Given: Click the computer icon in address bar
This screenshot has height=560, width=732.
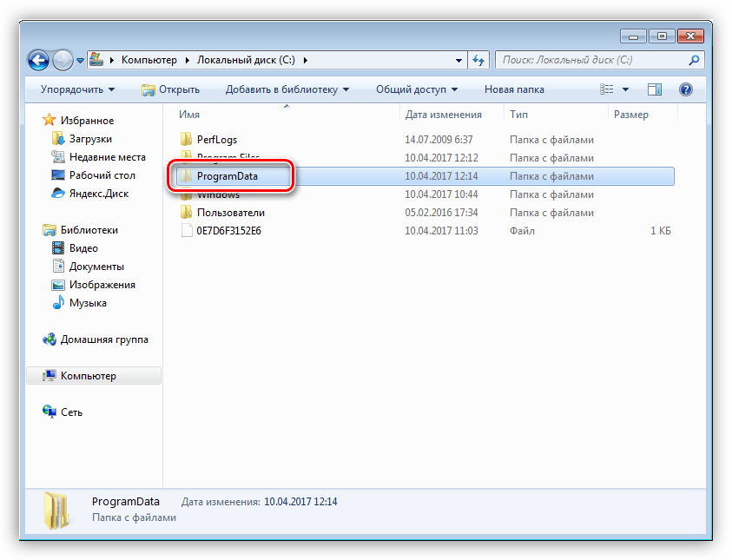Looking at the screenshot, I should (x=96, y=59).
